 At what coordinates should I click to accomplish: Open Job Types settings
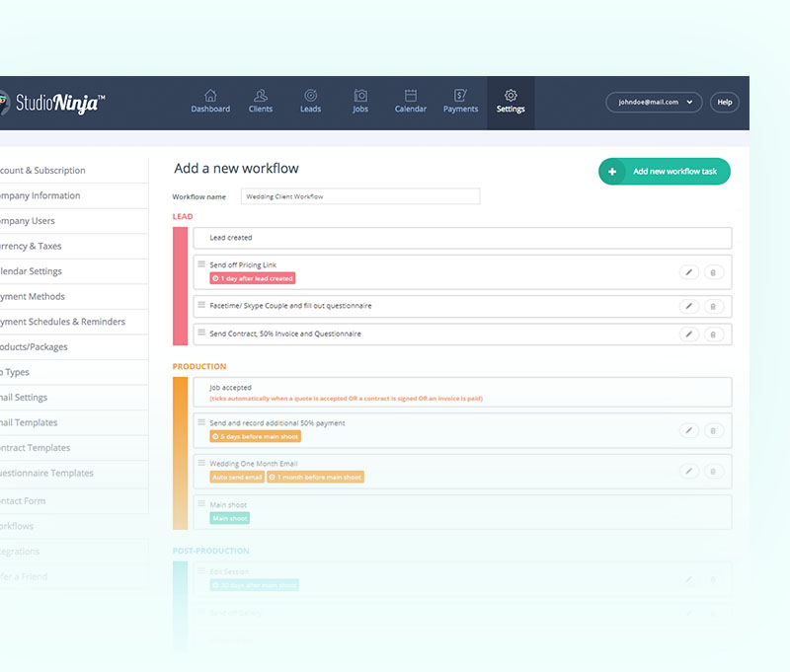[x=74, y=372]
